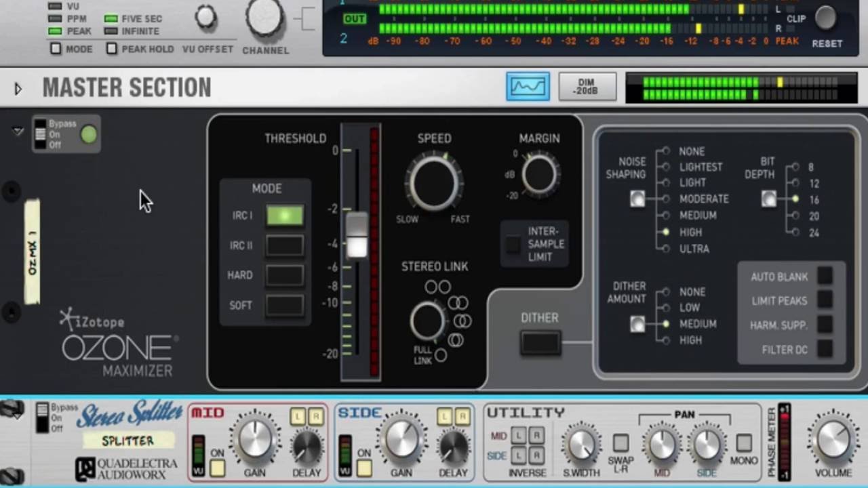
Task: Set noise shaping to LIGHT
Action: click(x=667, y=182)
